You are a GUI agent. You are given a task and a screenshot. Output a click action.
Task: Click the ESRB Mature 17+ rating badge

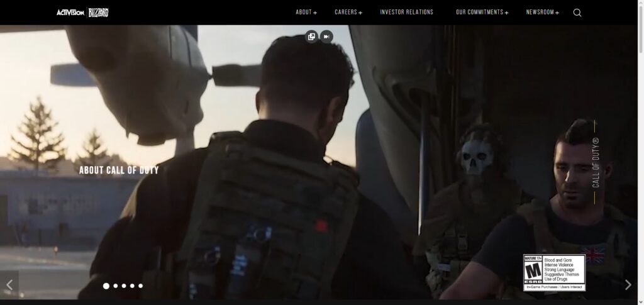[554, 272]
